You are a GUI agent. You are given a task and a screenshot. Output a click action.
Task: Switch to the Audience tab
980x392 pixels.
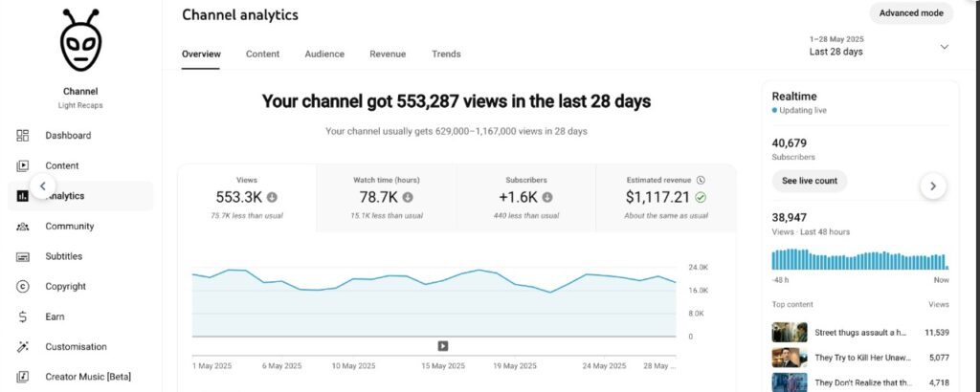324,54
